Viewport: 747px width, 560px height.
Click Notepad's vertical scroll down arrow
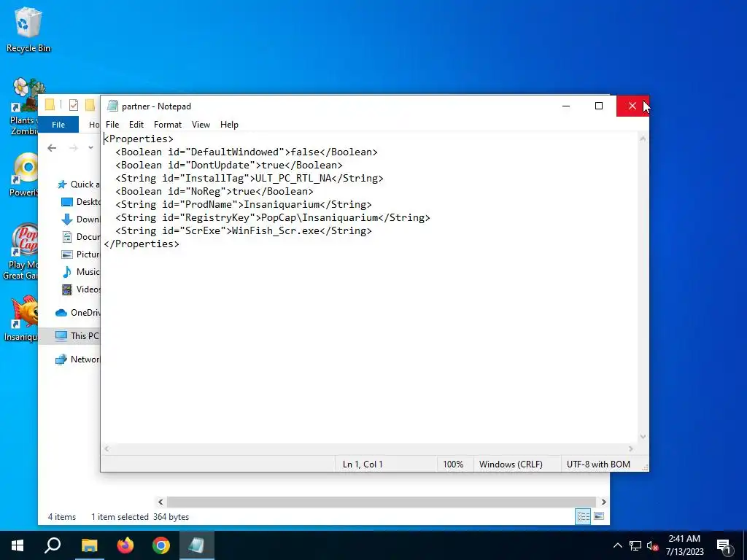(x=643, y=436)
